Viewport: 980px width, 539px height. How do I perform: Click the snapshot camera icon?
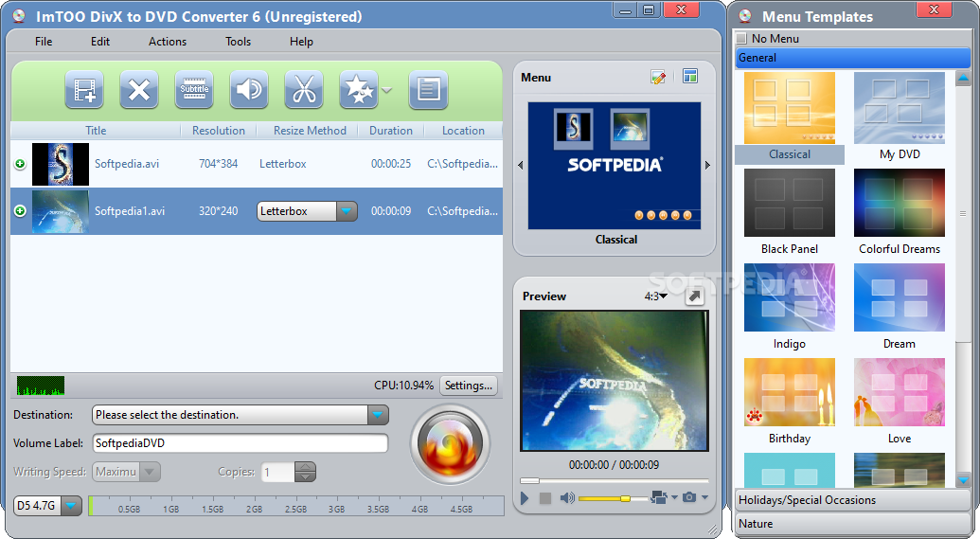688,497
